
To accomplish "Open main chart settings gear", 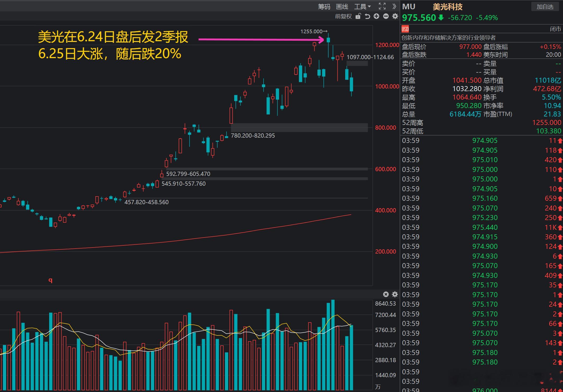I will tap(395, 16).
